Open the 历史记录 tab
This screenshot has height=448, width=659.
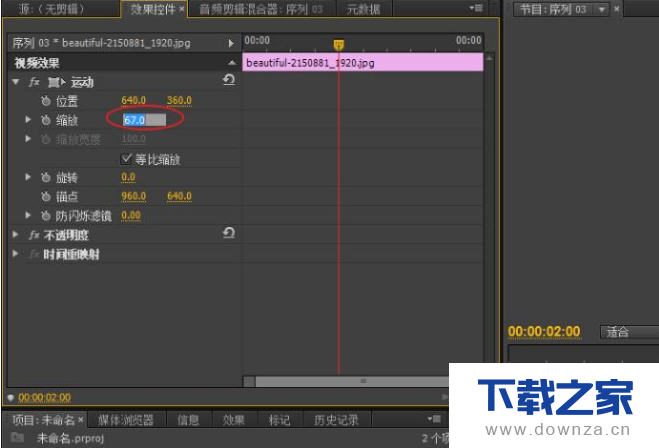point(336,420)
